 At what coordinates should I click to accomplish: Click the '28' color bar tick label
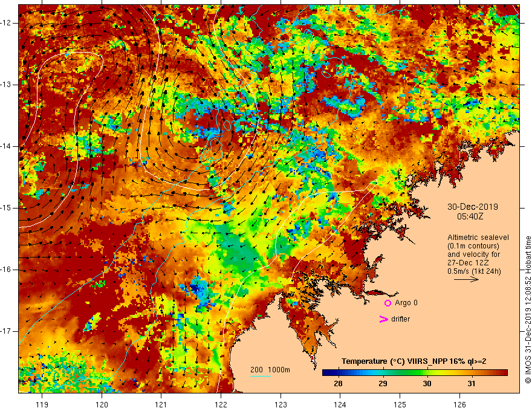click(x=338, y=384)
